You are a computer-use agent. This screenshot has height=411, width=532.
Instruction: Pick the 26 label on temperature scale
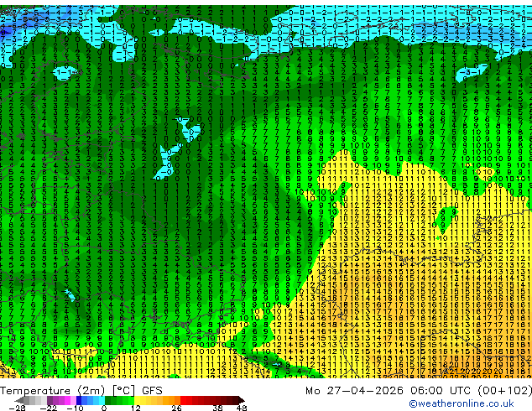point(176,408)
